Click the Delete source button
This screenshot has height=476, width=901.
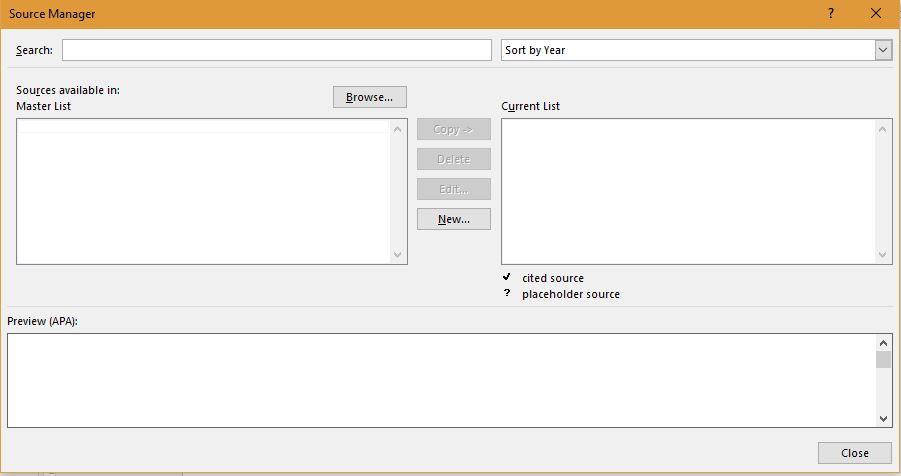click(453, 159)
